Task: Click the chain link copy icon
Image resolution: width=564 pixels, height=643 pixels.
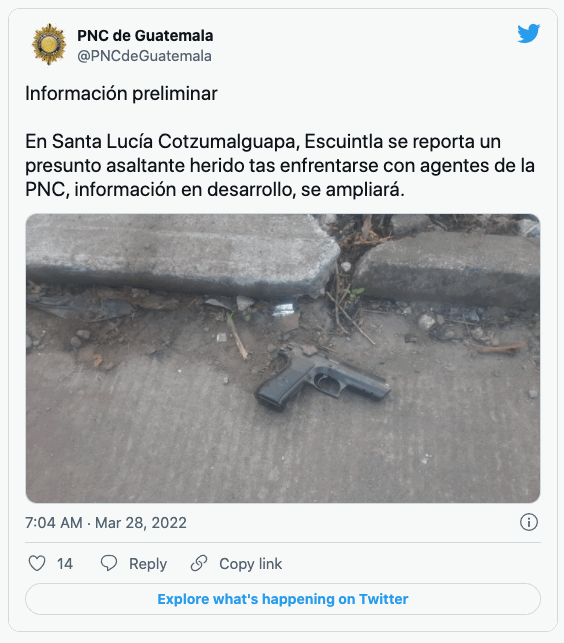Action: click(199, 563)
